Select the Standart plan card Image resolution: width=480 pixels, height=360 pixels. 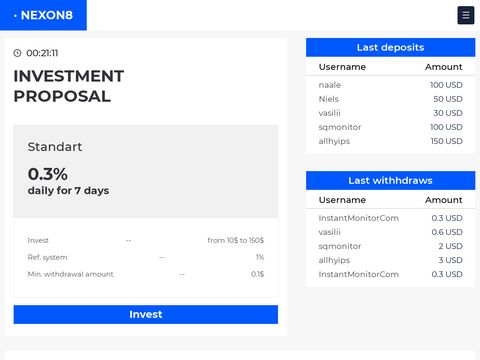coord(146,171)
